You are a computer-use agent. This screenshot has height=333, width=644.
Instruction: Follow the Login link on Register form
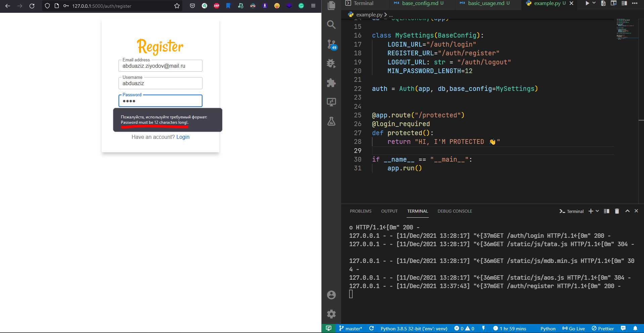click(x=183, y=137)
